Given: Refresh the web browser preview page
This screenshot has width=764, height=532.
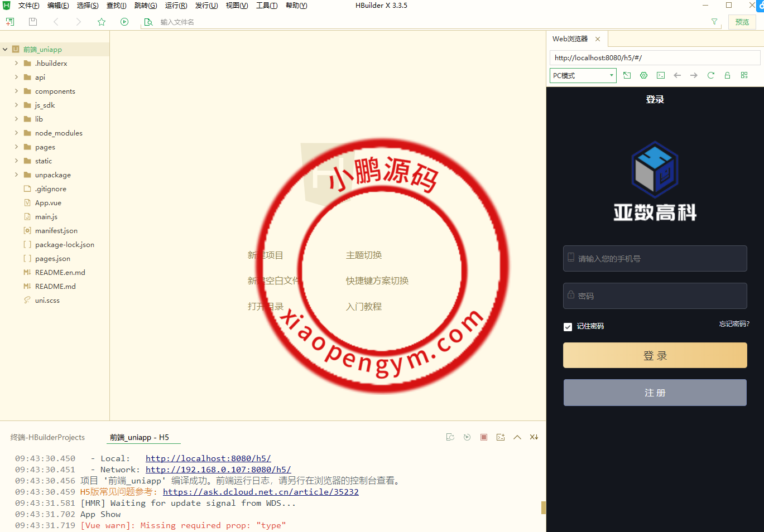Looking at the screenshot, I should coord(710,75).
